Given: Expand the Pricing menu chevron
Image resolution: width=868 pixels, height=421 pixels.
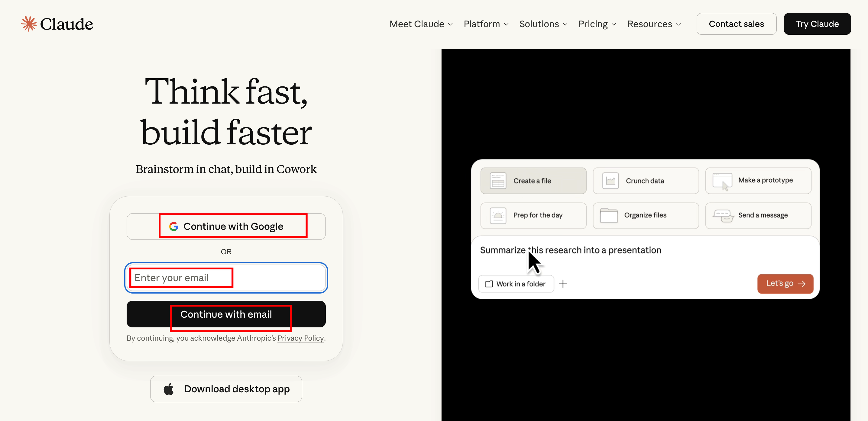Looking at the screenshot, I should coord(614,24).
